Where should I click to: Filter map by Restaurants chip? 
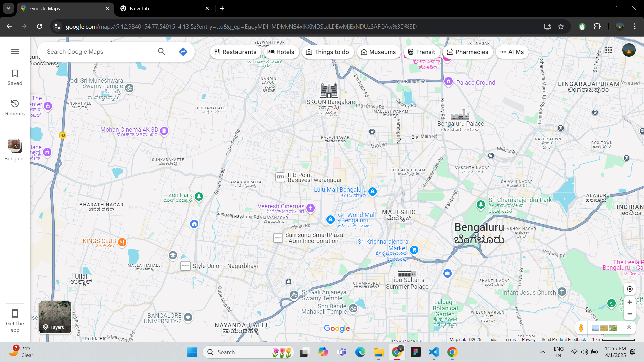(x=235, y=52)
